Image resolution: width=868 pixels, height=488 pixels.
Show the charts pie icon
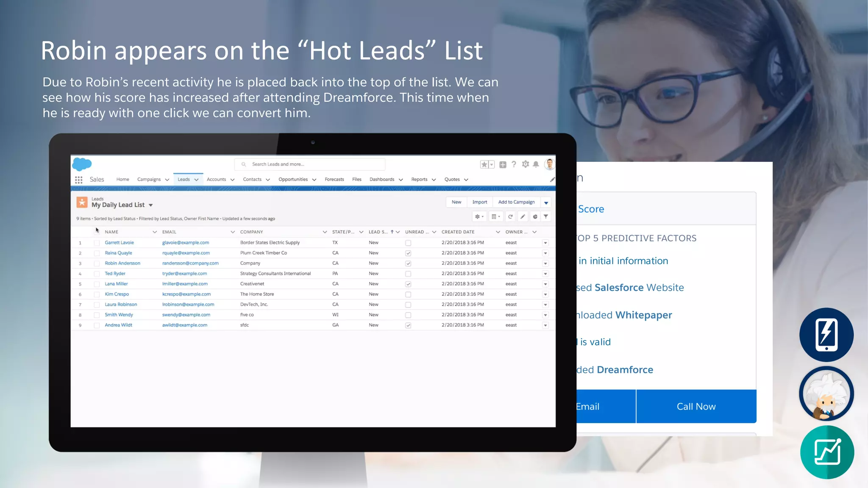tap(535, 216)
